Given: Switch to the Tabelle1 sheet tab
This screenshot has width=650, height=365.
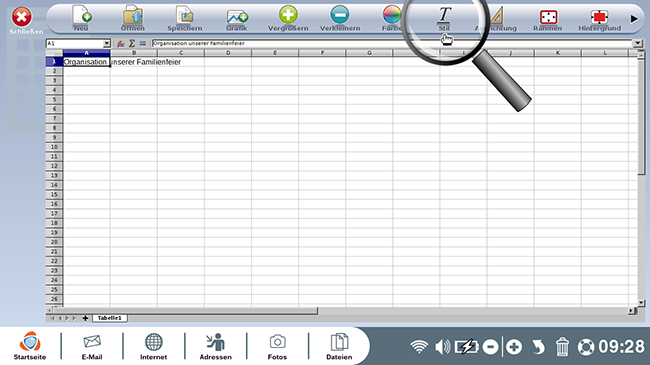Looking at the screenshot, I should pos(109,318).
